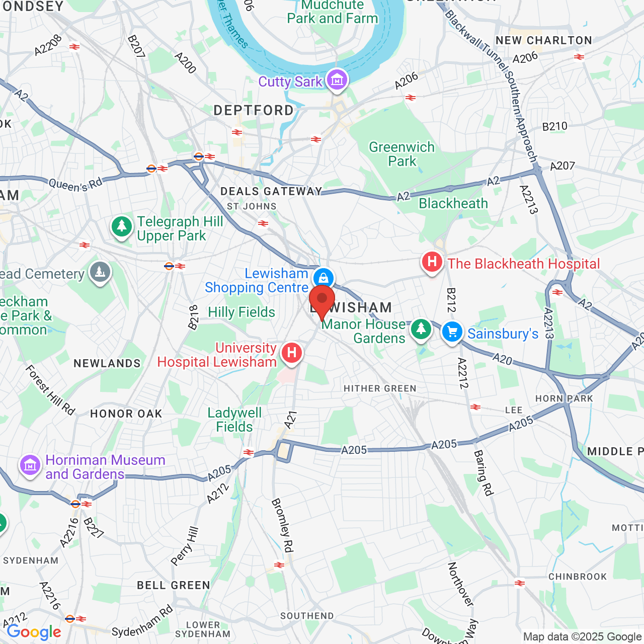
Task: Select the HITHER GREEN neighborhood label
Action: tap(380, 388)
